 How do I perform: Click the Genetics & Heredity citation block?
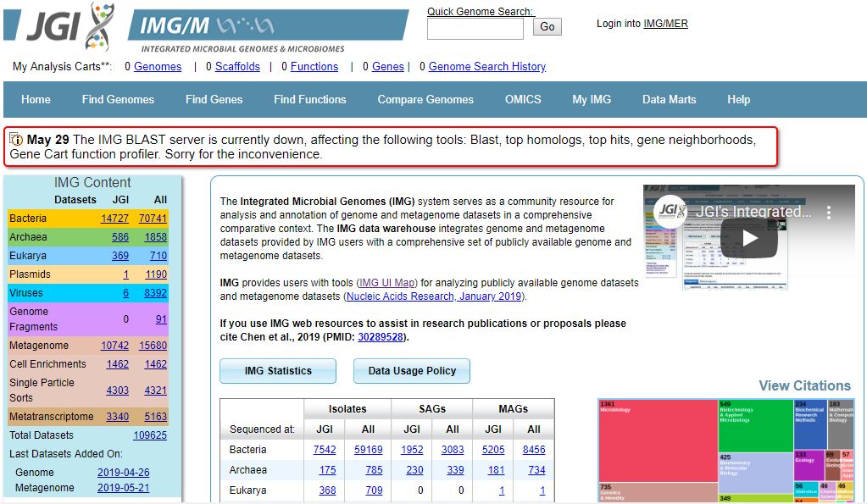658,492
